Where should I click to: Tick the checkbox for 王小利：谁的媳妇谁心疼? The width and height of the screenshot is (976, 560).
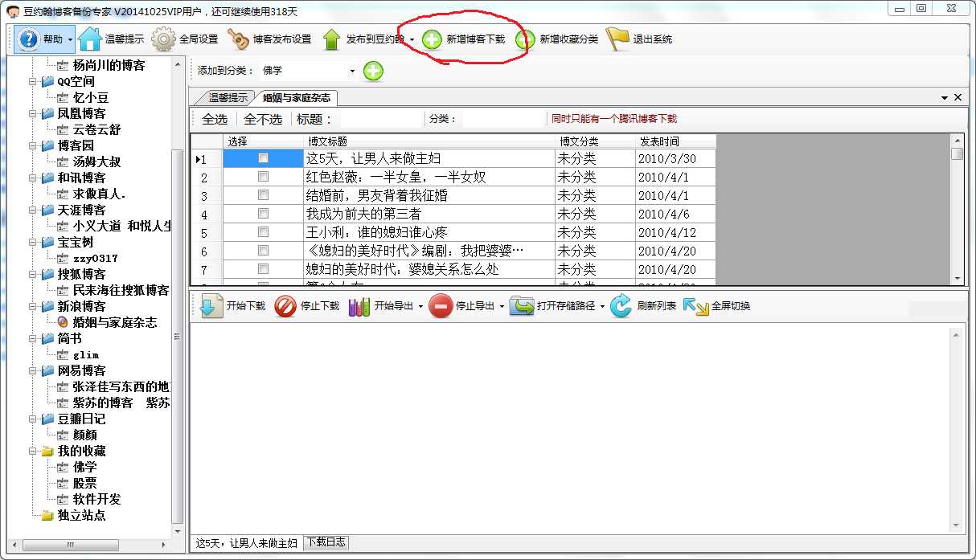(262, 232)
